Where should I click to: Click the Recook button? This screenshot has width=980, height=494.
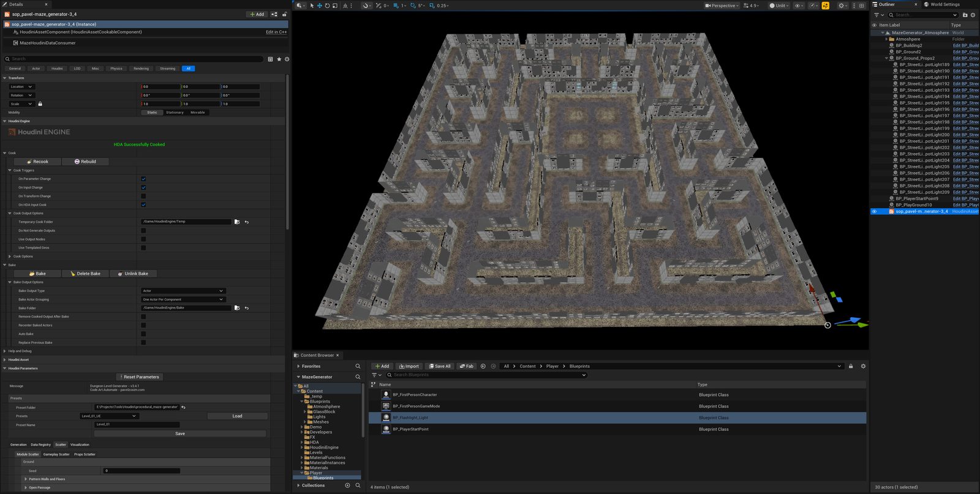(x=38, y=162)
